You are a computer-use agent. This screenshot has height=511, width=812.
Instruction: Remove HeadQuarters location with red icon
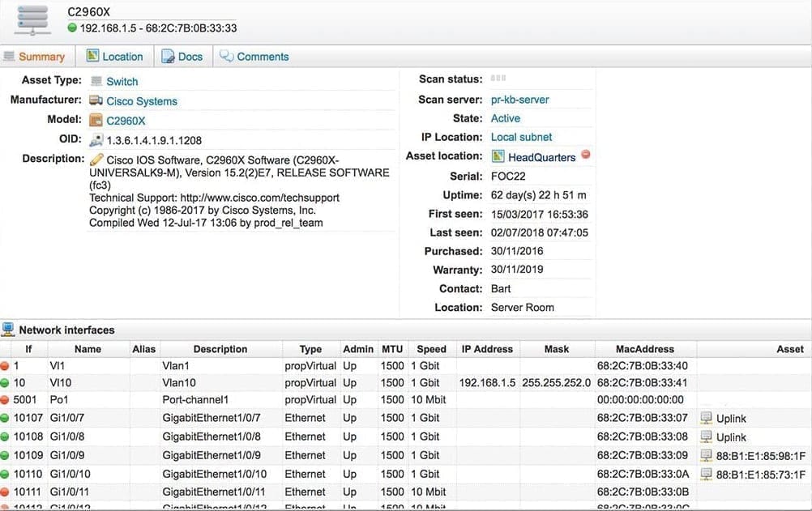coord(586,154)
